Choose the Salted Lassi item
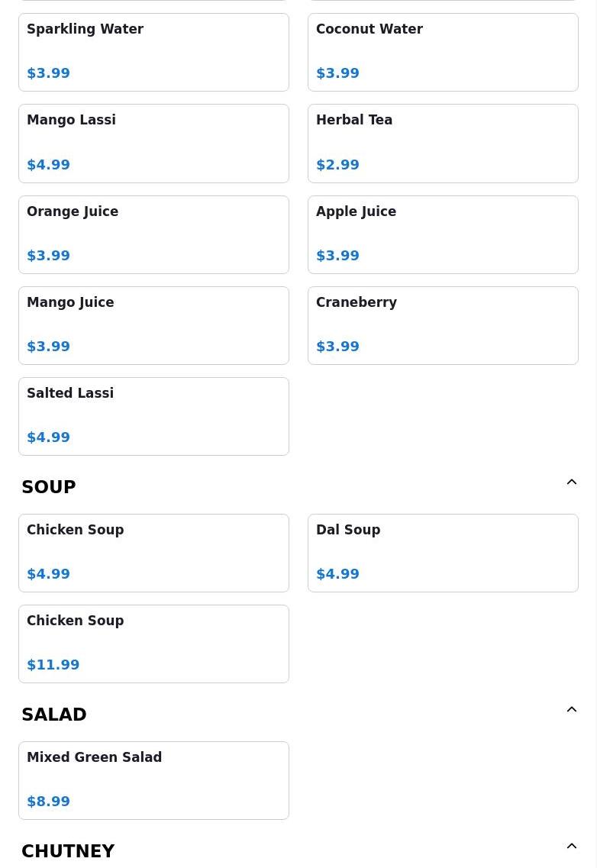597x868 pixels. 154,416
